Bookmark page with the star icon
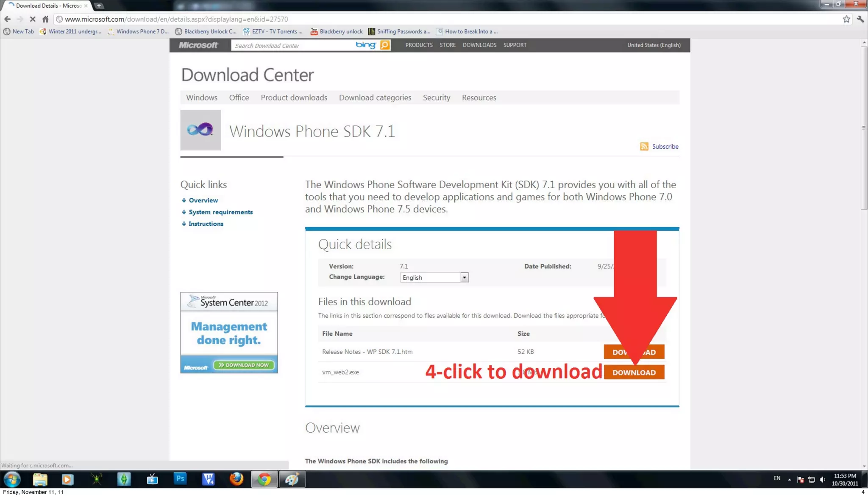Image resolution: width=868 pixels, height=497 pixels. click(846, 19)
